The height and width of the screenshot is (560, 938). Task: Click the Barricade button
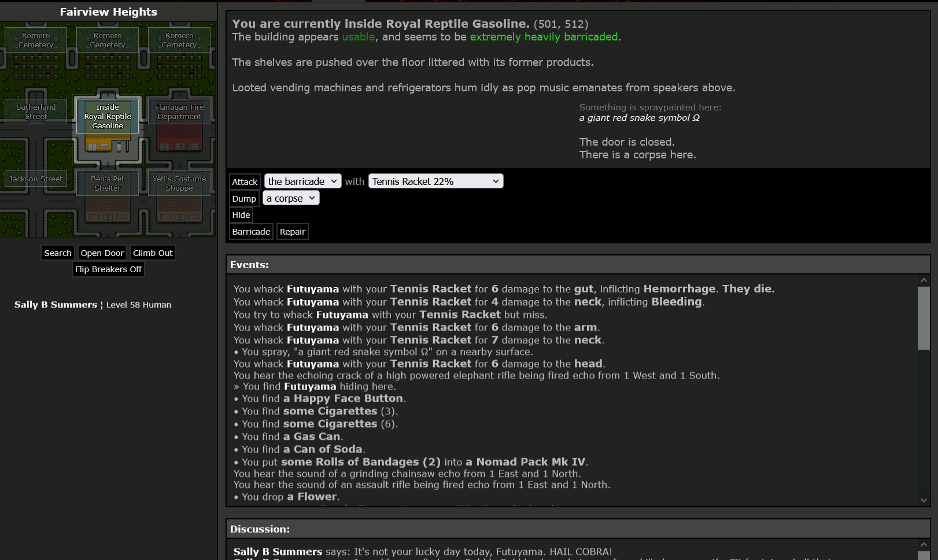click(251, 232)
